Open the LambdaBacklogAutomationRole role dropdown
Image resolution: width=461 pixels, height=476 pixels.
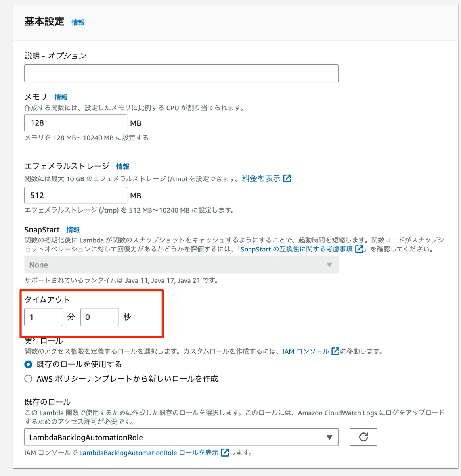pyautogui.click(x=181, y=437)
